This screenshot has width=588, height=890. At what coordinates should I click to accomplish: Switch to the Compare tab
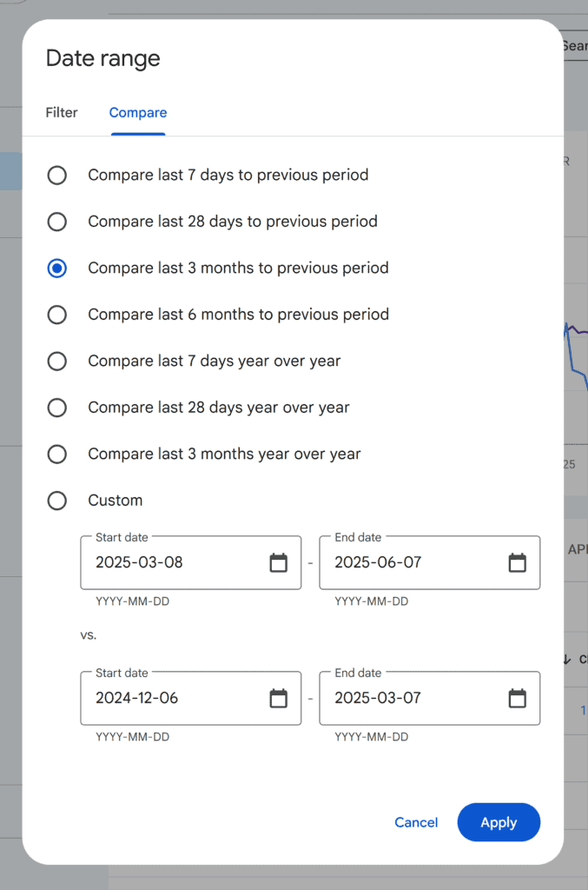(137, 112)
